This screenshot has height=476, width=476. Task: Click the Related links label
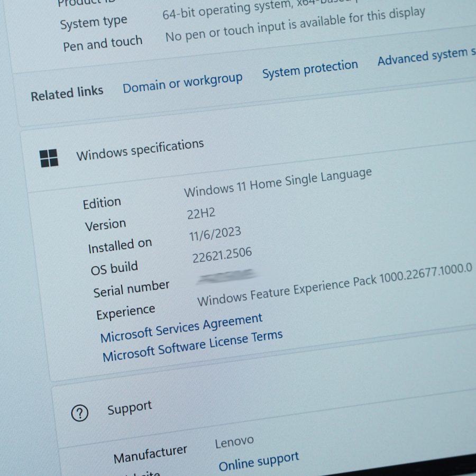click(67, 94)
